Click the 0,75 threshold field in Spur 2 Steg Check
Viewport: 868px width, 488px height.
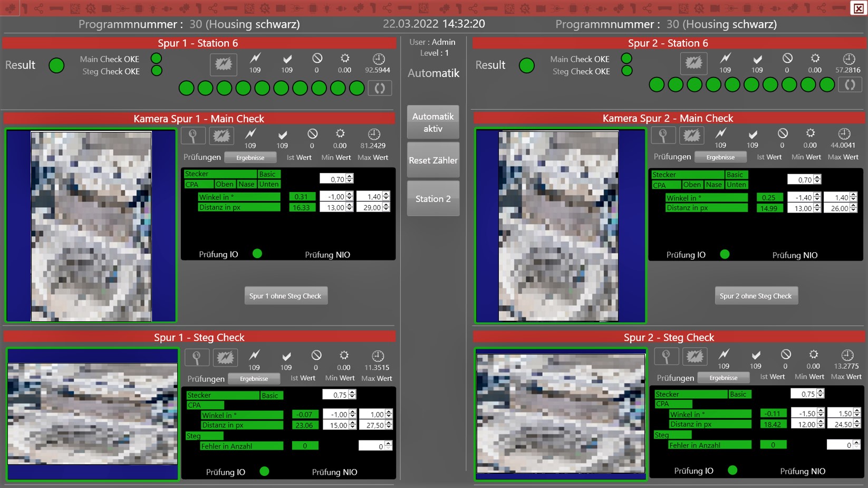(803, 394)
